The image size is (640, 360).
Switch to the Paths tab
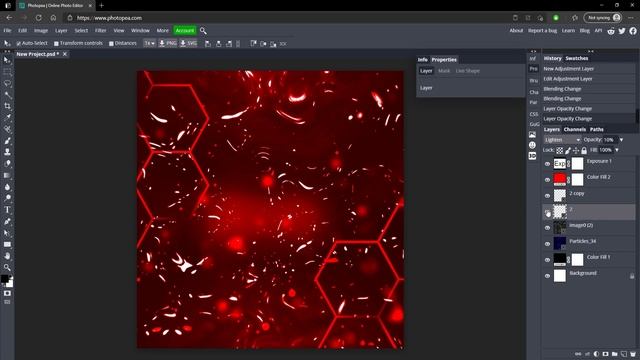[597, 129]
